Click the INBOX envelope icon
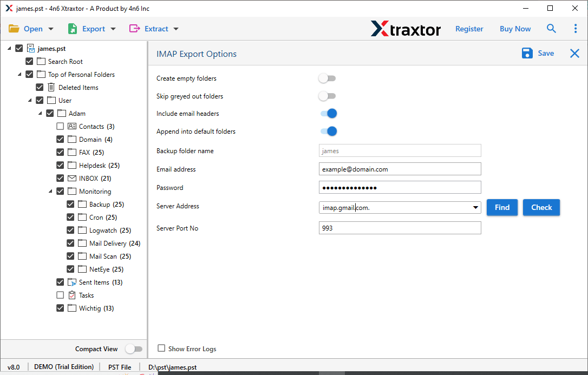588x375 pixels. point(72,178)
